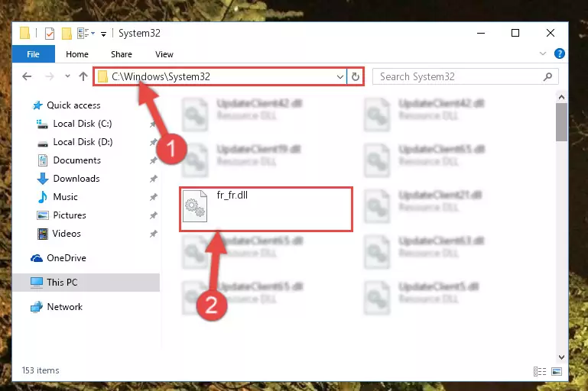Click the search magnifier icon
The image size is (588, 391).
548,77
